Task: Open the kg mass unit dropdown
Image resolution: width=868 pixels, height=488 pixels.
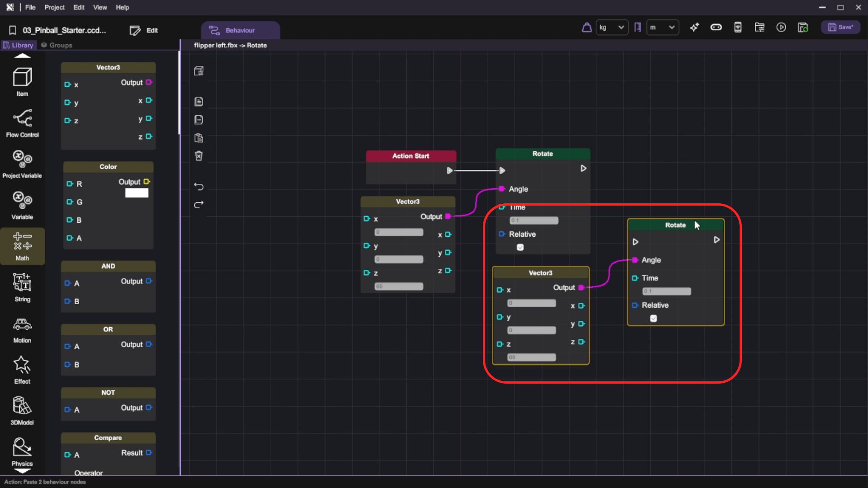Action: [x=611, y=28]
